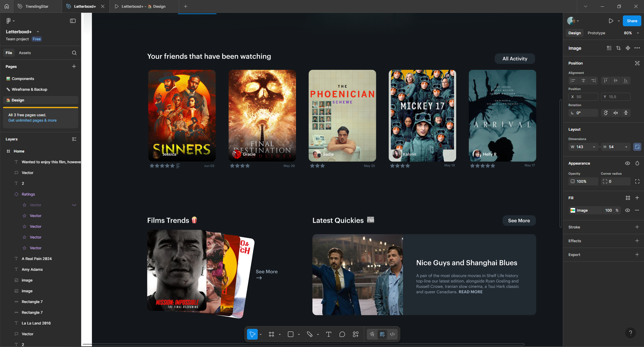
Task: Select the Comment tool
Action: [x=342, y=334]
